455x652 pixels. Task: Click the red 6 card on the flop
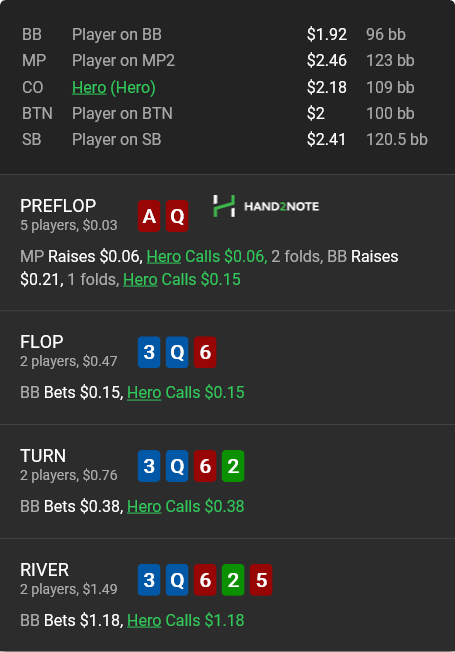(205, 352)
